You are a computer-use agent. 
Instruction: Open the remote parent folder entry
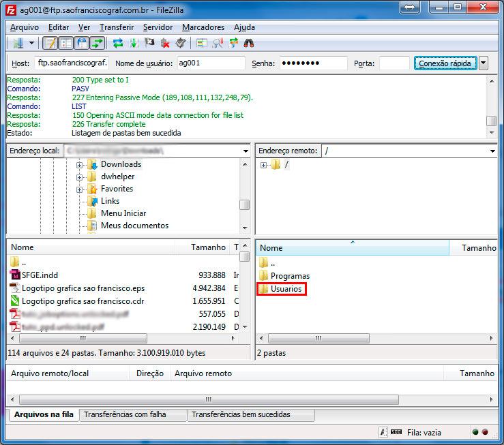[267, 263]
